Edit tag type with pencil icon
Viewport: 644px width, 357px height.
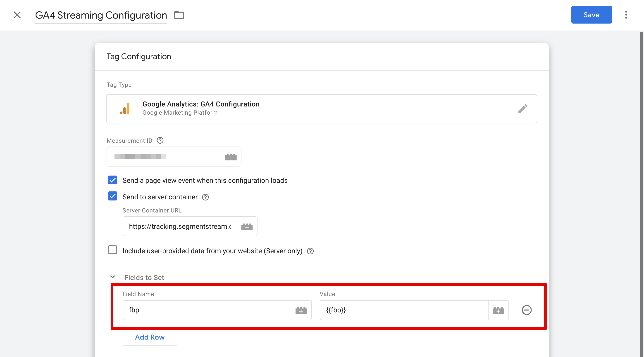[522, 109]
